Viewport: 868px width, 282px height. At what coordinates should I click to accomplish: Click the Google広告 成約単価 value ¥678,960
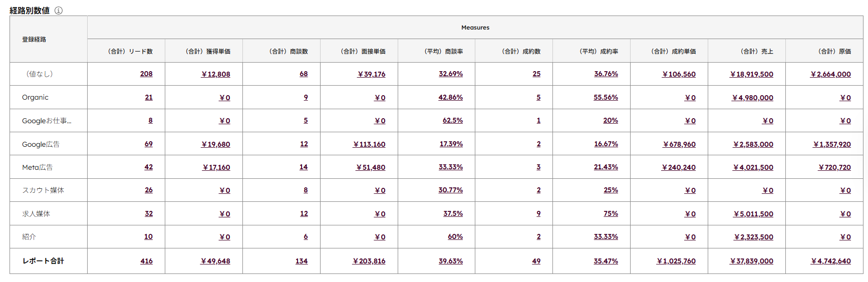[x=679, y=144]
